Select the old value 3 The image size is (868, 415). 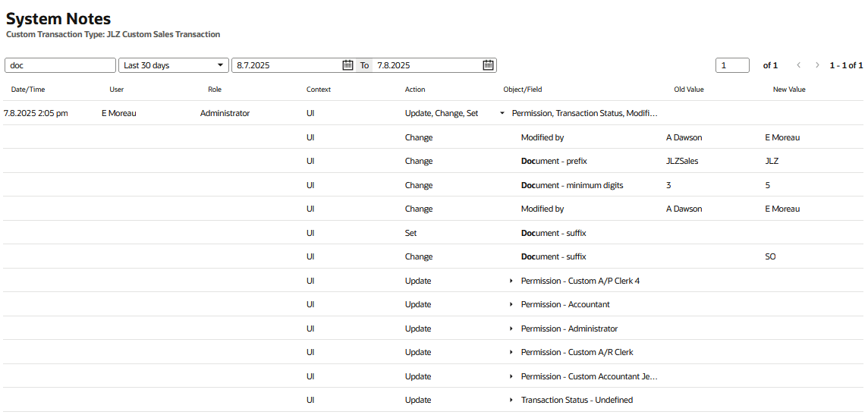point(668,185)
